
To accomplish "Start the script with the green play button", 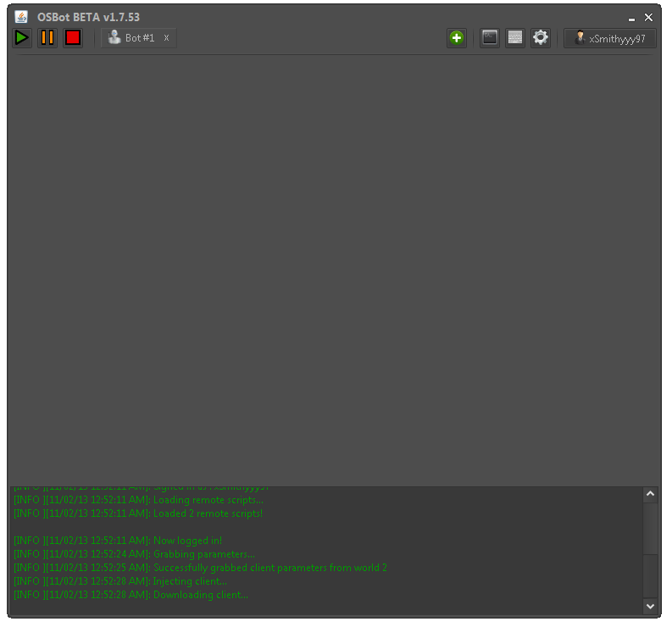I will tap(22, 38).
